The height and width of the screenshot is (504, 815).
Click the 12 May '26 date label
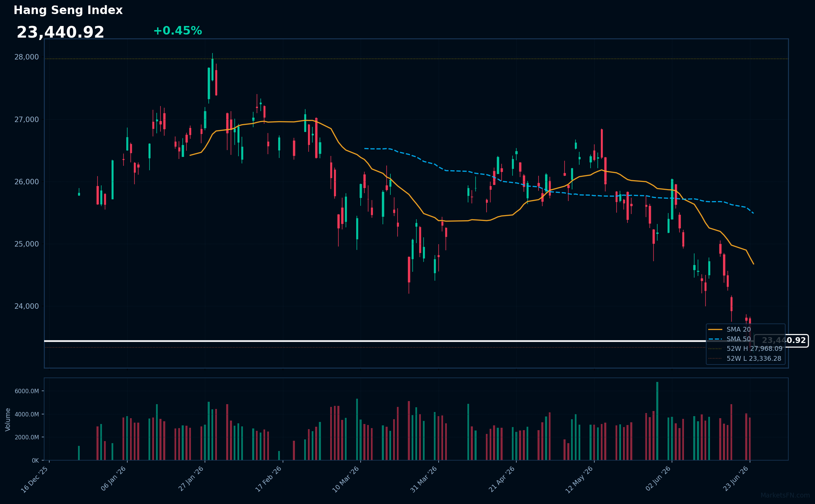[x=579, y=479]
